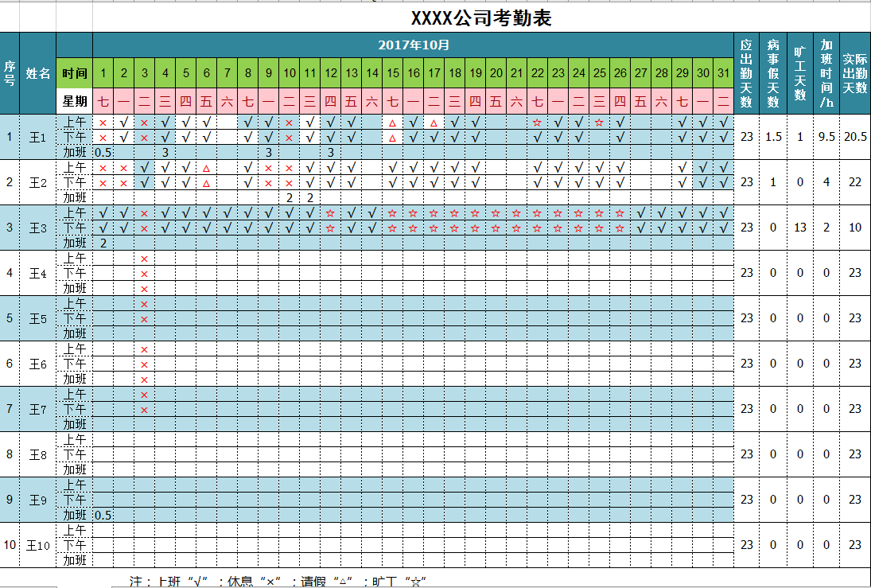
Task: Click 王1's day 12 overtime value 3
Action: tap(331, 152)
